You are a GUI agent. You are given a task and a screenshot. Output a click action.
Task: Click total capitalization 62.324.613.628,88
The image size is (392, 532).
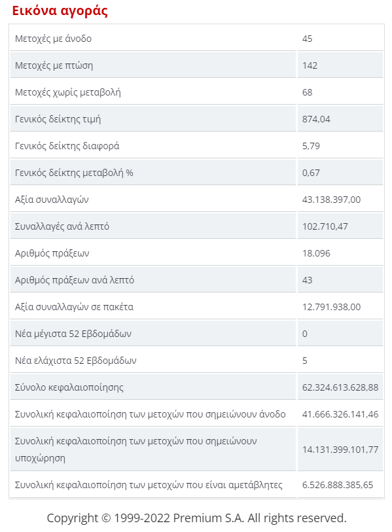pos(340,387)
